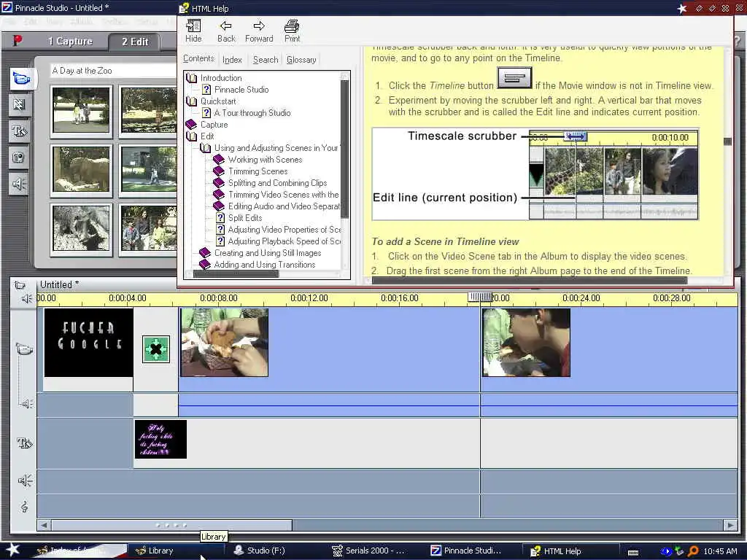Screen dimensions: 747x560
Task: Go Forward in HTML Help
Action: pyautogui.click(x=259, y=31)
